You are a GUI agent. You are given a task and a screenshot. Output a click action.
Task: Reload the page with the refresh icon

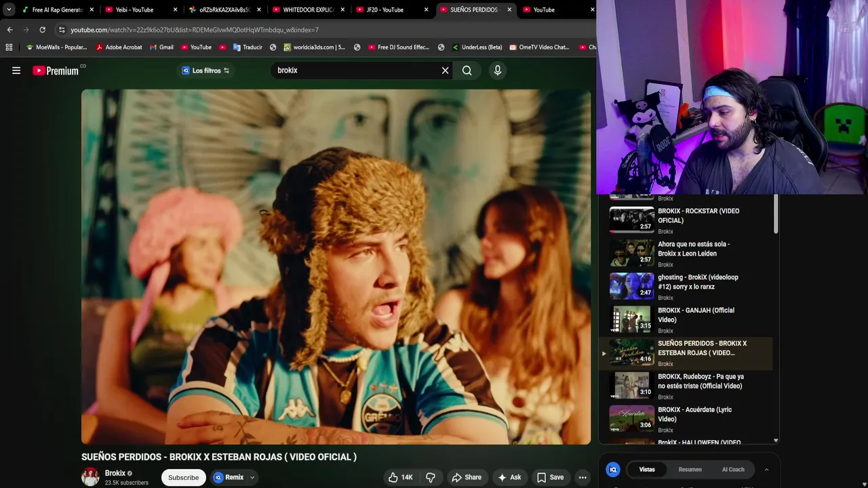pos(42,30)
